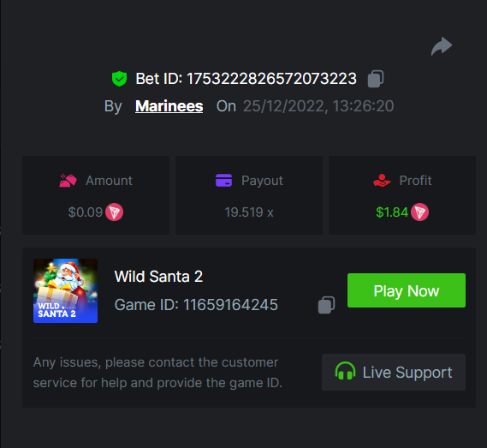
Task: Open the Marinees user profile link
Action: [169, 106]
